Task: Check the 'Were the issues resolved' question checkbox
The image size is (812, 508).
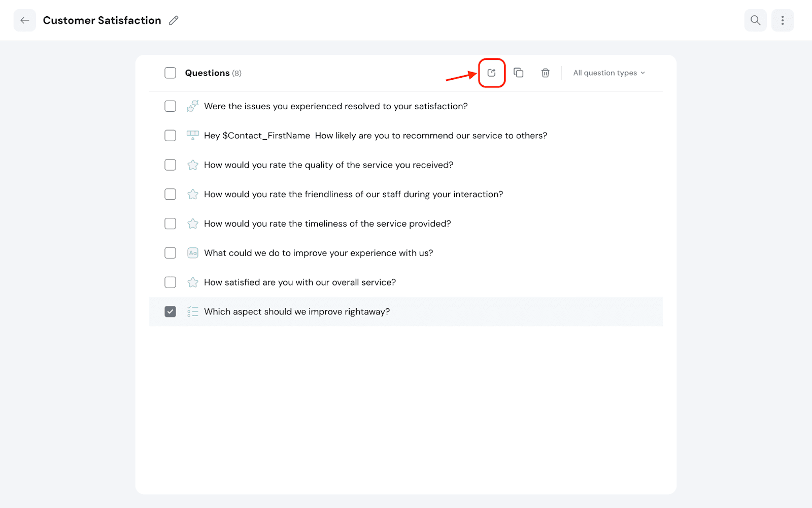Action: (170, 106)
